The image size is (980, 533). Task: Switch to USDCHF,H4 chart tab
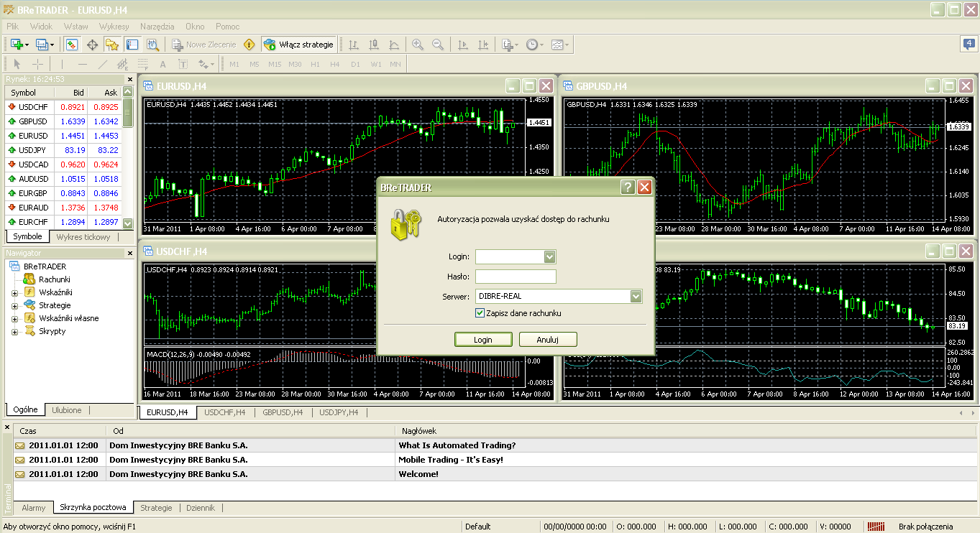pos(224,412)
